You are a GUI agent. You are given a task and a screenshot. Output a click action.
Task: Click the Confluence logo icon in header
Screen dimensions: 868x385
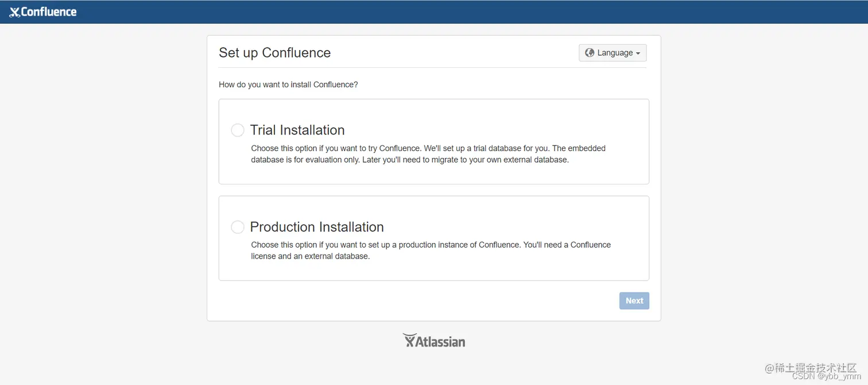tap(14, 12)
